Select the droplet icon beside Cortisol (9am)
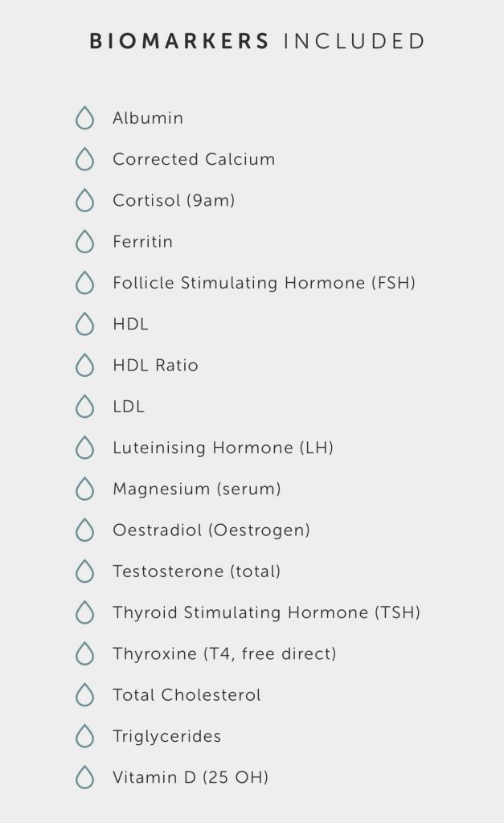 click(x=84, y=201)
